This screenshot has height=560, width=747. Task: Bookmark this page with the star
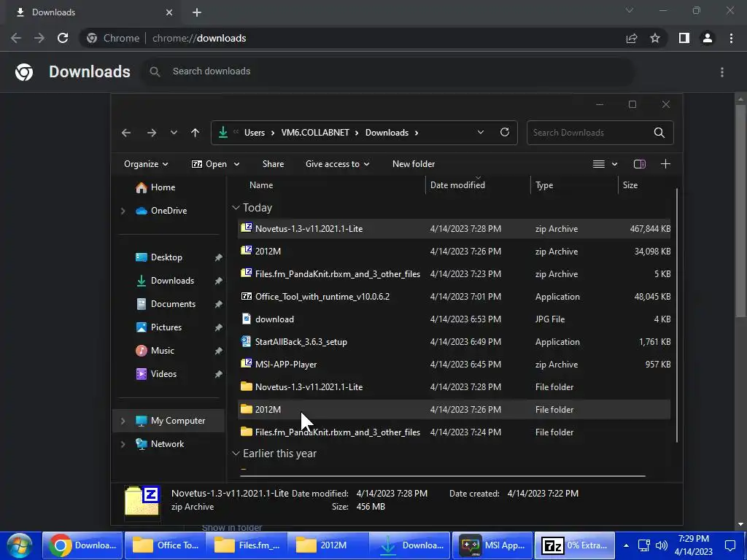655,38
